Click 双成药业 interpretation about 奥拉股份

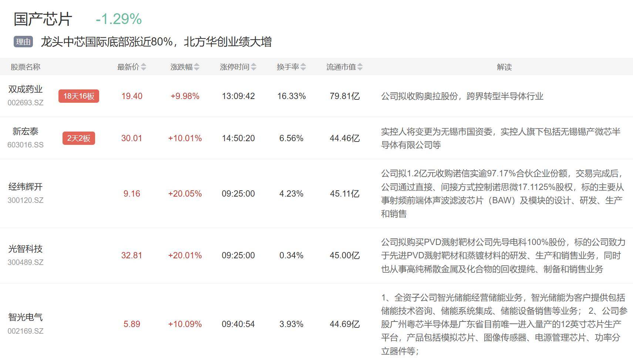462,96
